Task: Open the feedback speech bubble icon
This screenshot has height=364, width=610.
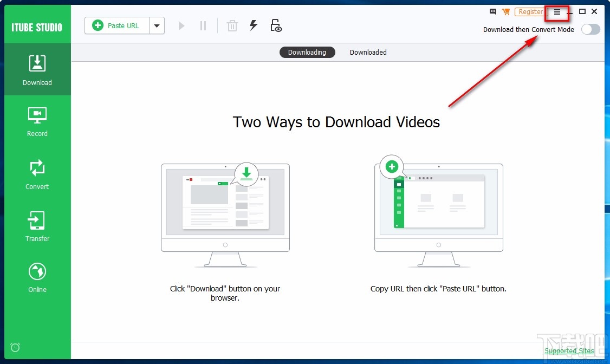Action: (492, 11)
